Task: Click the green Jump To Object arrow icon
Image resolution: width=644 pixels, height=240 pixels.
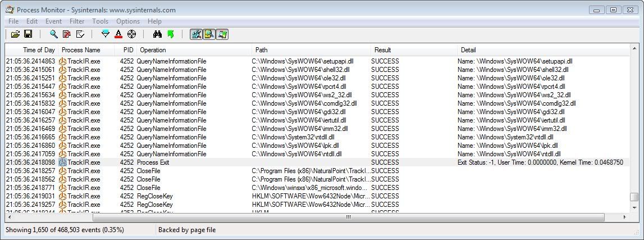Action: 171,34
